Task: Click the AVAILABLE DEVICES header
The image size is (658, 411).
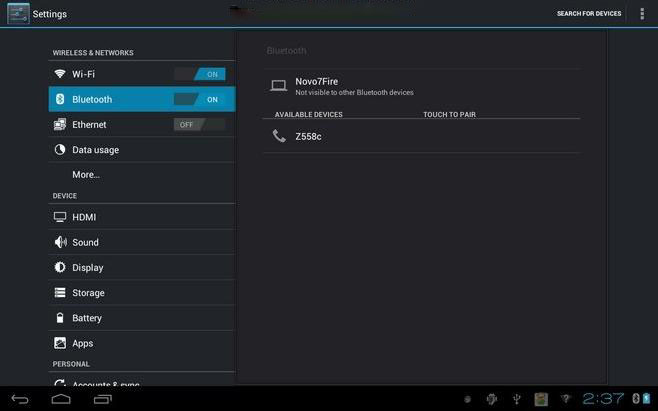Action: click(x=308, y=114)
